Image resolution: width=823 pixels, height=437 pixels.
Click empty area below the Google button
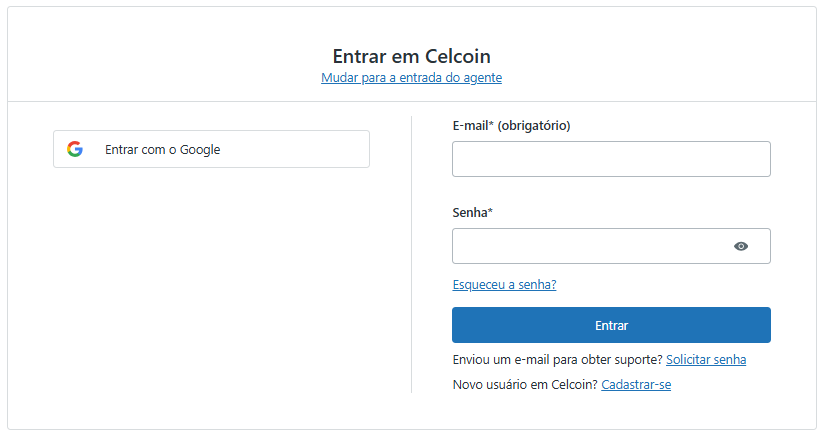click(211, 280)
